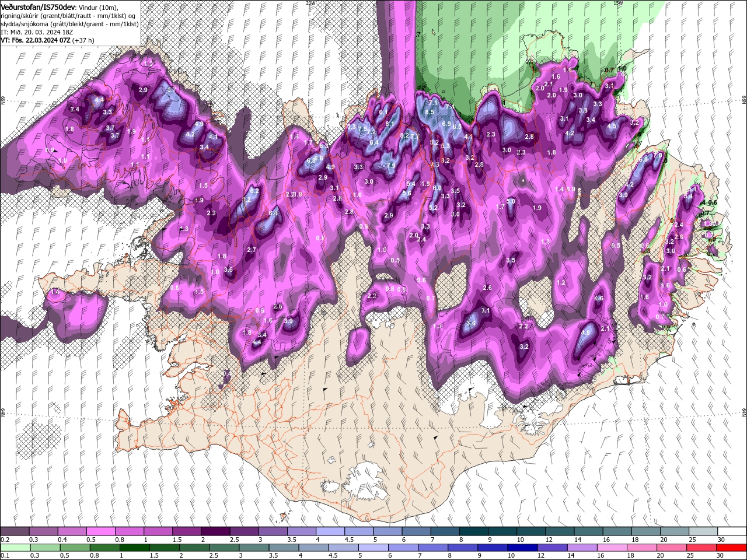
Task: Click the 15W longitude label at top
Action: [x=618, y=2]
